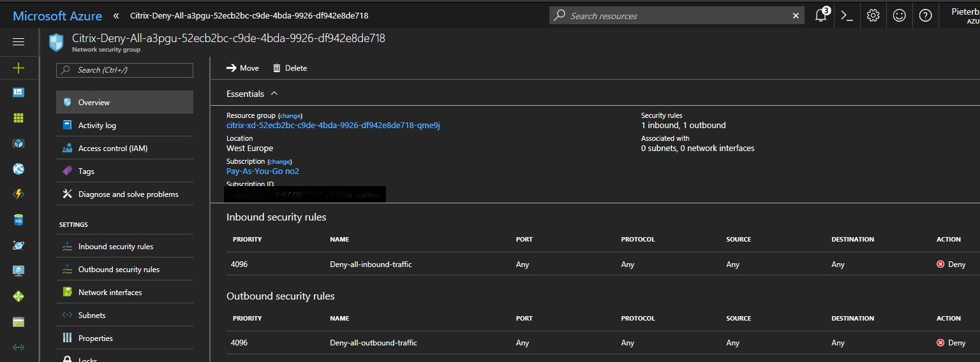Open SQL databases icon in left sidebar
The height and width of the screenshot is (362, 980).
[x=19, y=220]
